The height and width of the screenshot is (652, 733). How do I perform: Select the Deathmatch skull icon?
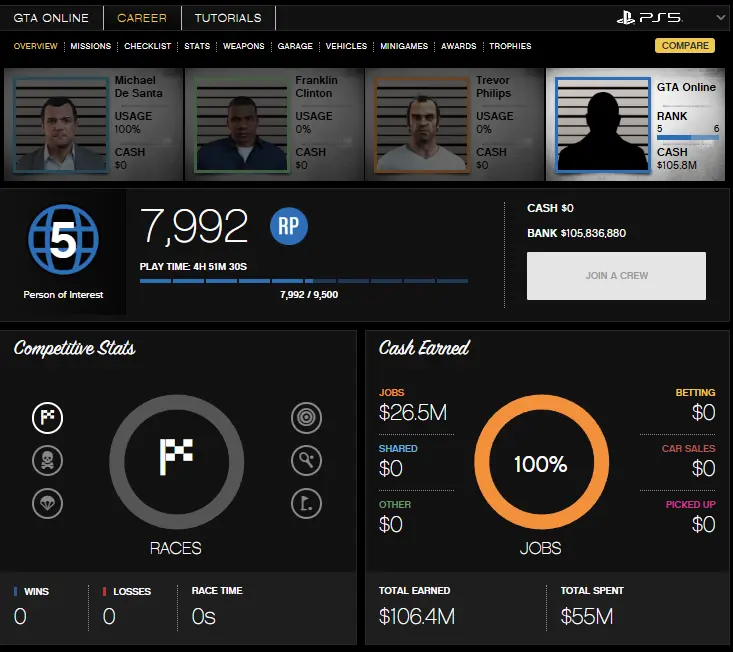tap(47, 460)
